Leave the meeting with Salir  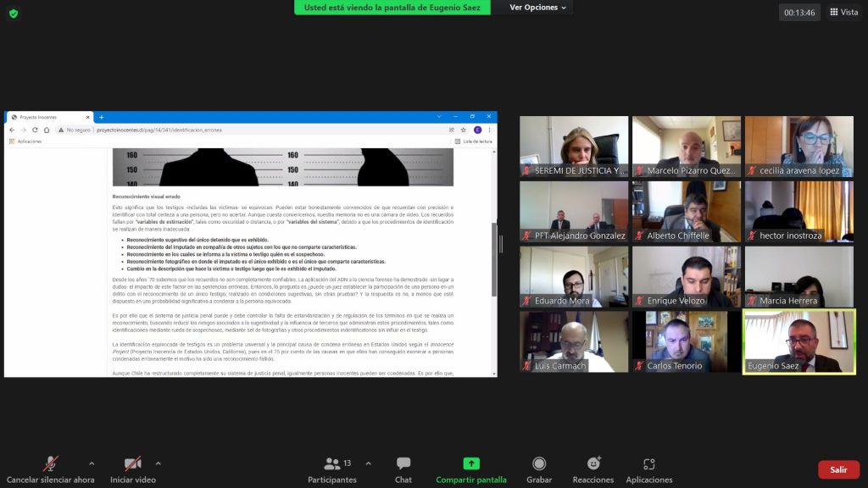(x=838, y=469)
